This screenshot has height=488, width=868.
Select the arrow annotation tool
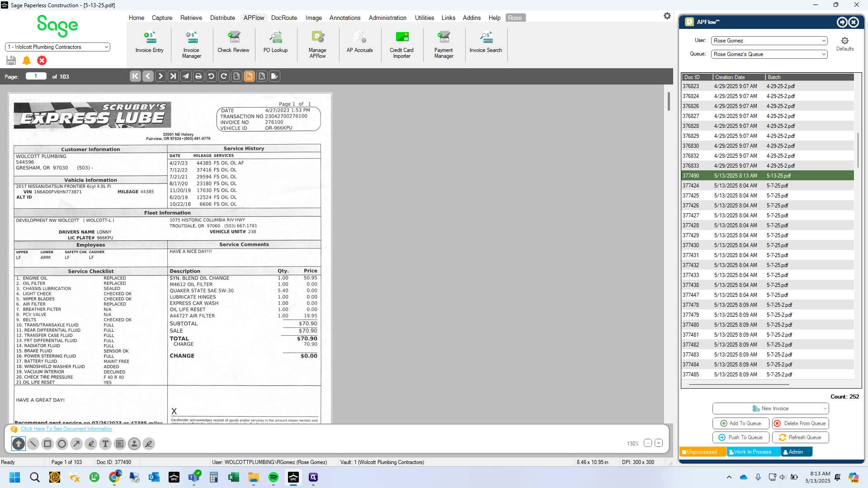(76, 444)
